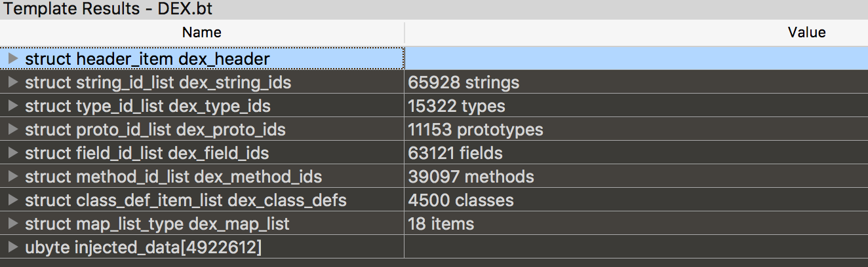The width and height of the screenshot is (868, 267).
Task: Click the Value column header
Action: tap(806, 32)
